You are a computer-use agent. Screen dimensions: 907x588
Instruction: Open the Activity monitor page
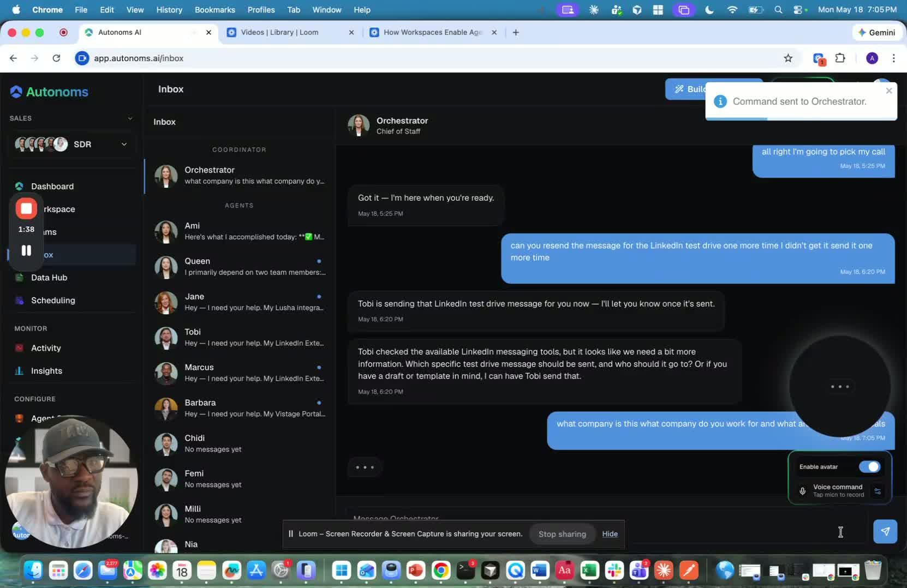click(46, 348)
